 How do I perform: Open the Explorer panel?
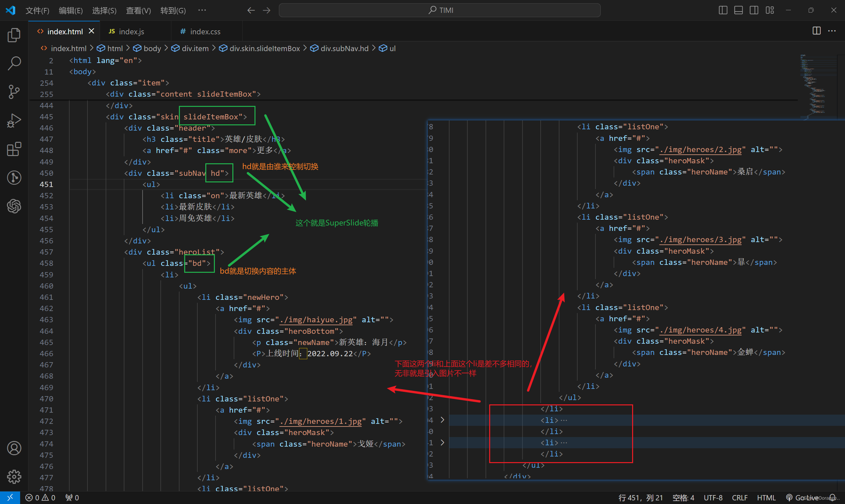[14, 35]
